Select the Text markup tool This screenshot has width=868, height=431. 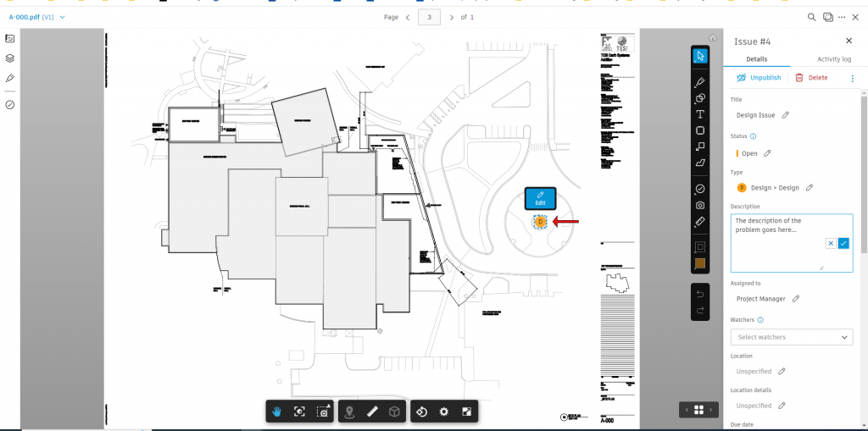coord(700,114)
